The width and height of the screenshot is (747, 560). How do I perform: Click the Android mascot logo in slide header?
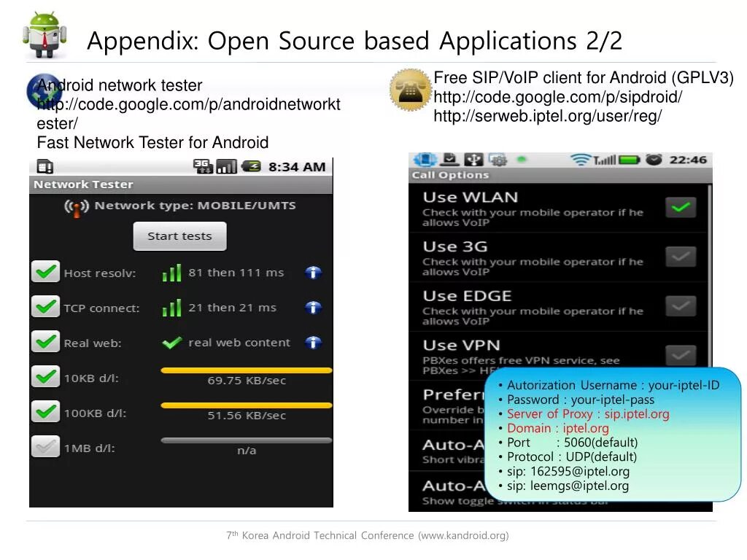coord(44,35)
